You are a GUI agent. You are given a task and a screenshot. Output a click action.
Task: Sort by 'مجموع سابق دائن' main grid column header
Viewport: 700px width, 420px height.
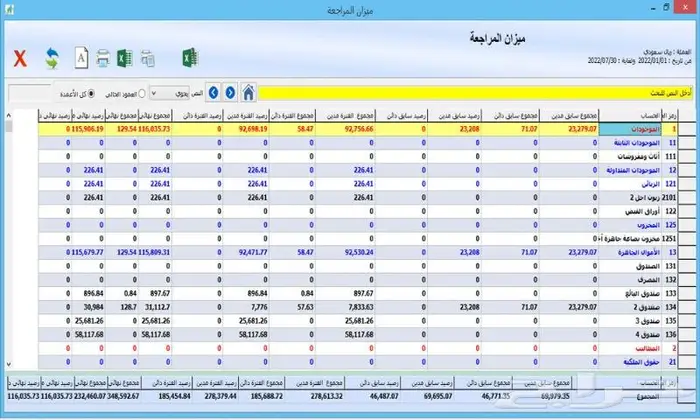click(510, 116)
